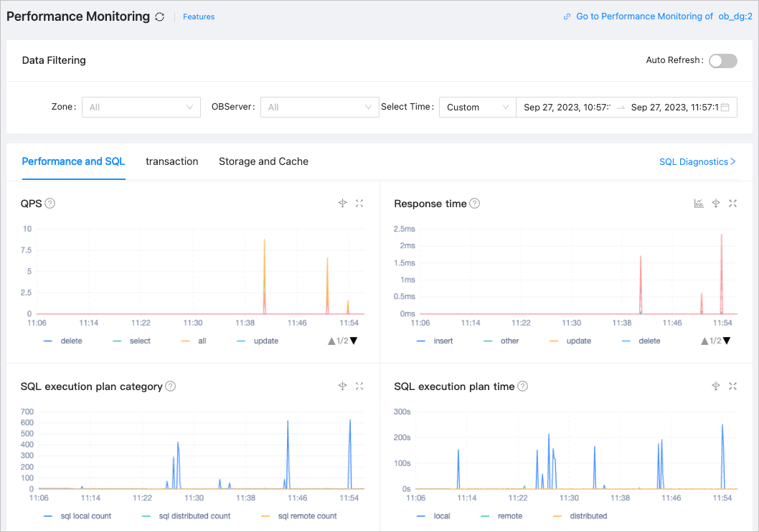
Task: Switch to the transaction tab
Action: pyautogui.click(x=171, y=161)
